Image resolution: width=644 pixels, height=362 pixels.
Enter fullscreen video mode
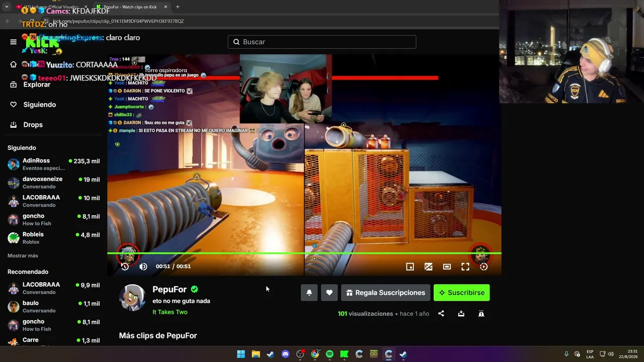(x=465, y=266)
